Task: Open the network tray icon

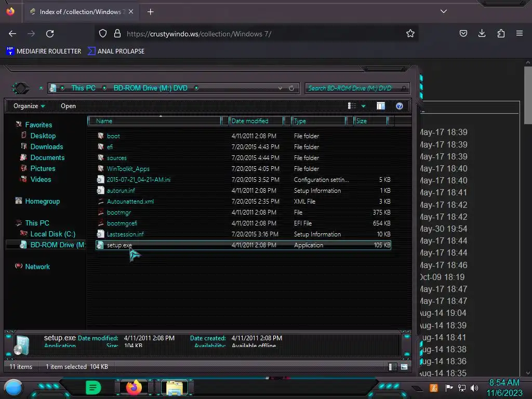Action: pos(462,388)
